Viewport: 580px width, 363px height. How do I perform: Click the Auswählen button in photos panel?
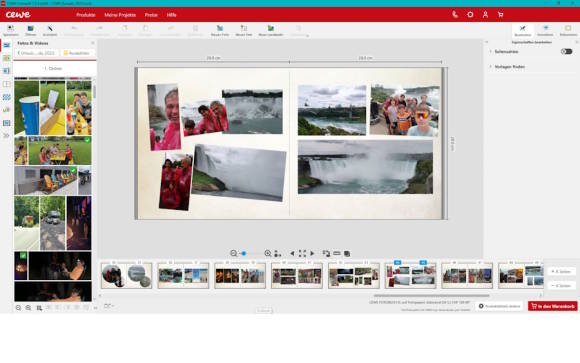(77, 53)
